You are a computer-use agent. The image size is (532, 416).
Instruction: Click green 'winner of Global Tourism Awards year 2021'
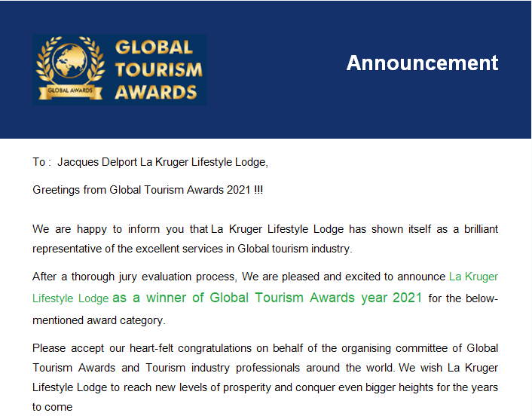coord(284,298)
